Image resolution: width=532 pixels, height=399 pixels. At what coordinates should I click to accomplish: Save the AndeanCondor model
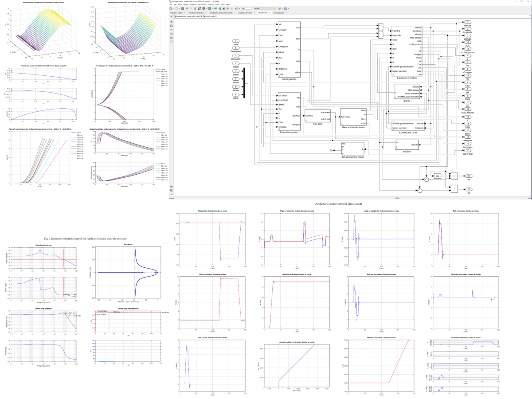tap(183, 7)
